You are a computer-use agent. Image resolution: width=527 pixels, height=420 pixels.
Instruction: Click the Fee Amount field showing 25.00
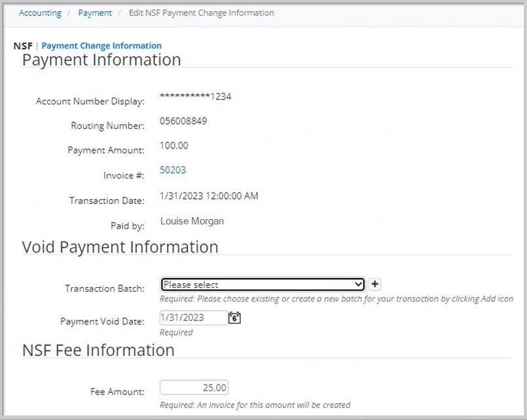coord(194,387)
